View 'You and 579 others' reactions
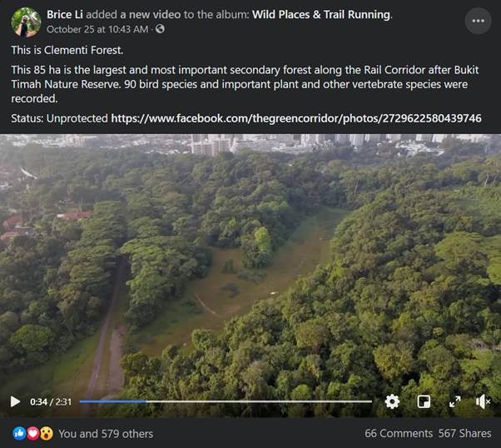This screenshot has height=448, width=501. 106,433
